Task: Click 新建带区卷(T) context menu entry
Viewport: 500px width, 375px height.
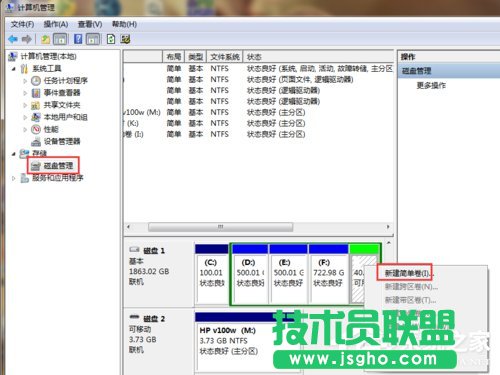Action: (410, 300)
